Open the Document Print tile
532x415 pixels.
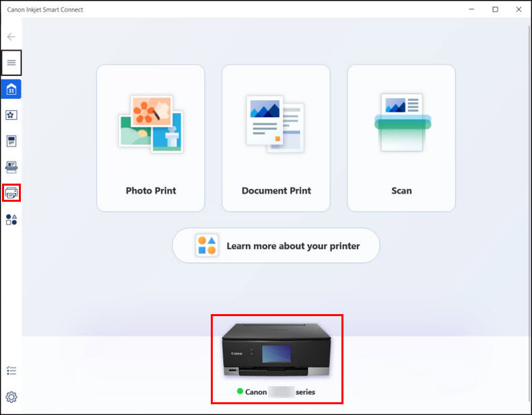pyautogui.click(x=276, y=138)
